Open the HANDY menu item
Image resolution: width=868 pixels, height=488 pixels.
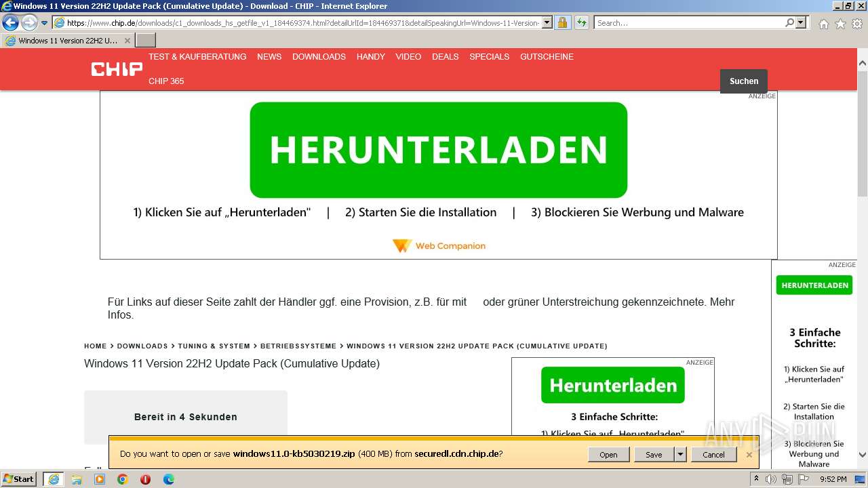click(371, 57)
